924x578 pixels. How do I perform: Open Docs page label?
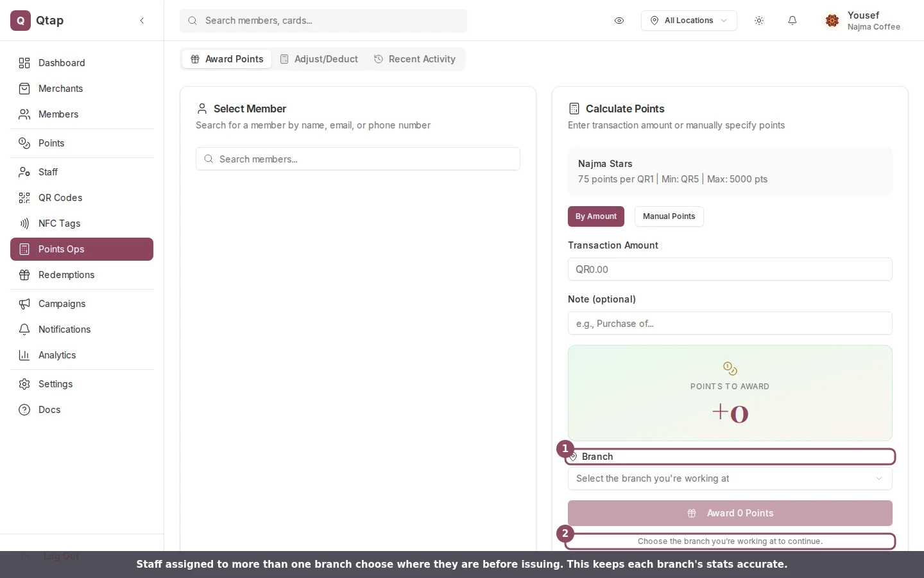49,410
